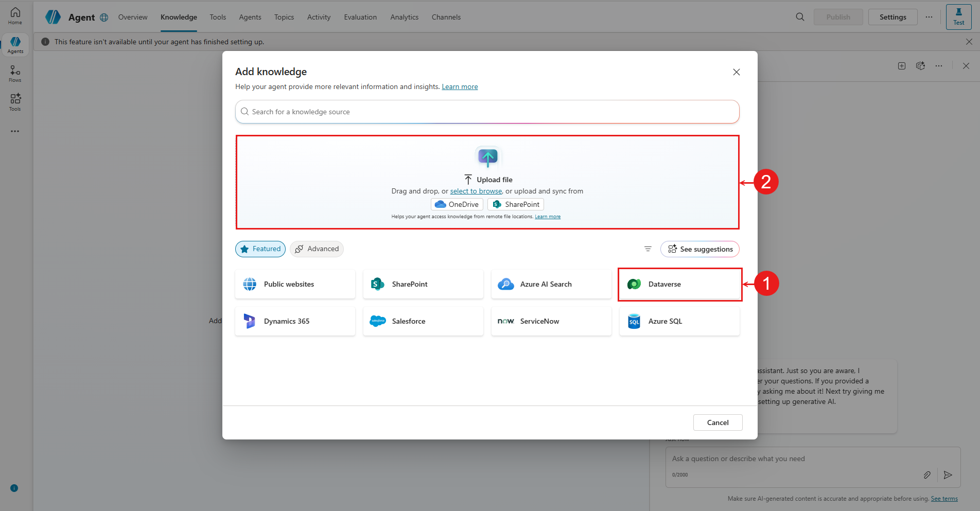Open the Channels tab

tap(446, 17)
